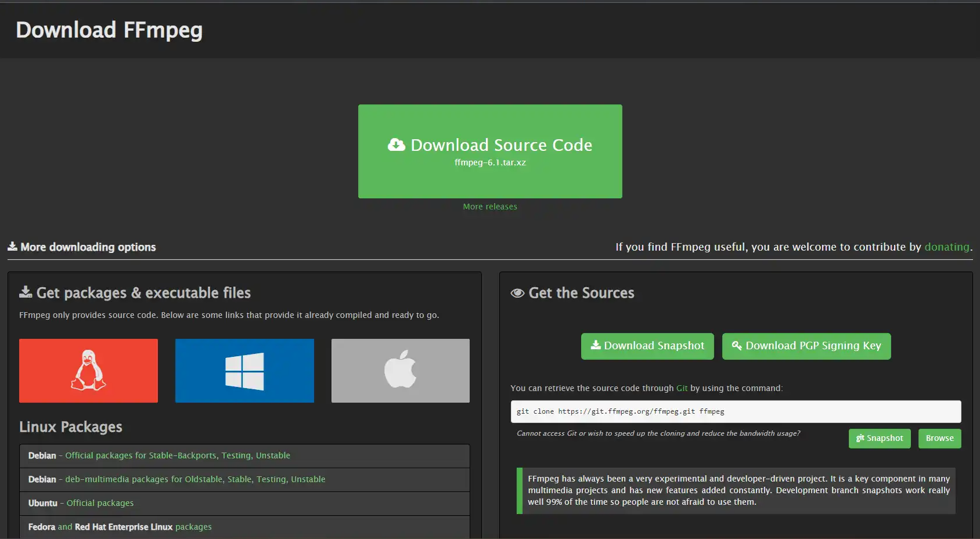The width and height of the screenshot is (980, 539).
Task: Click the Download Source Code button
Action: coord(490,151)
